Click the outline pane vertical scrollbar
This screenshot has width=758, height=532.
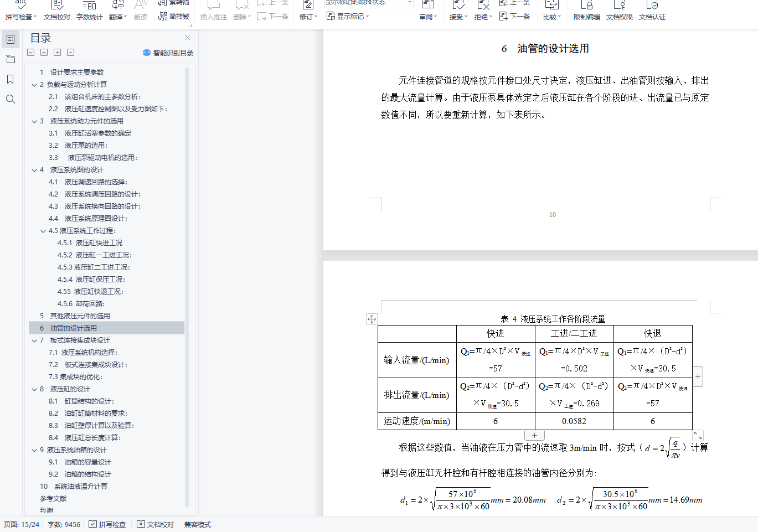[x=187, y=287]
